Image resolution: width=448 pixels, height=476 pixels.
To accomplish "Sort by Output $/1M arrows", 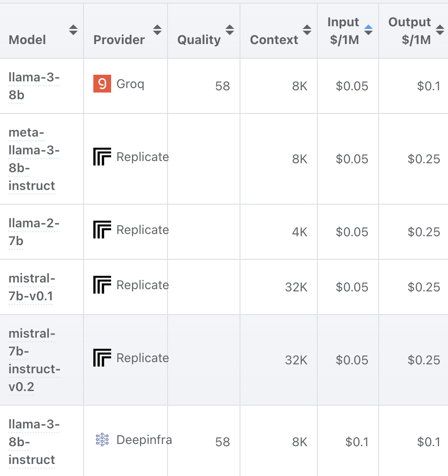I will (x=440, y=30).
